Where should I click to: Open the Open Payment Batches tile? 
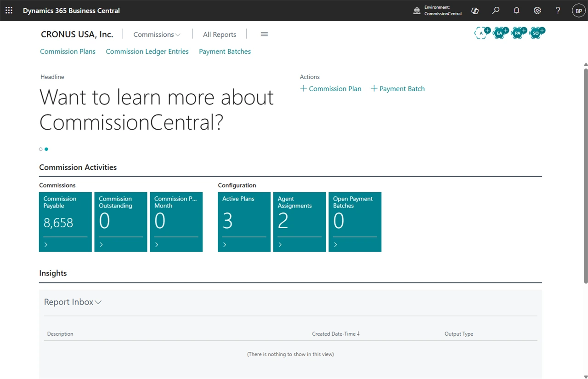355,222
